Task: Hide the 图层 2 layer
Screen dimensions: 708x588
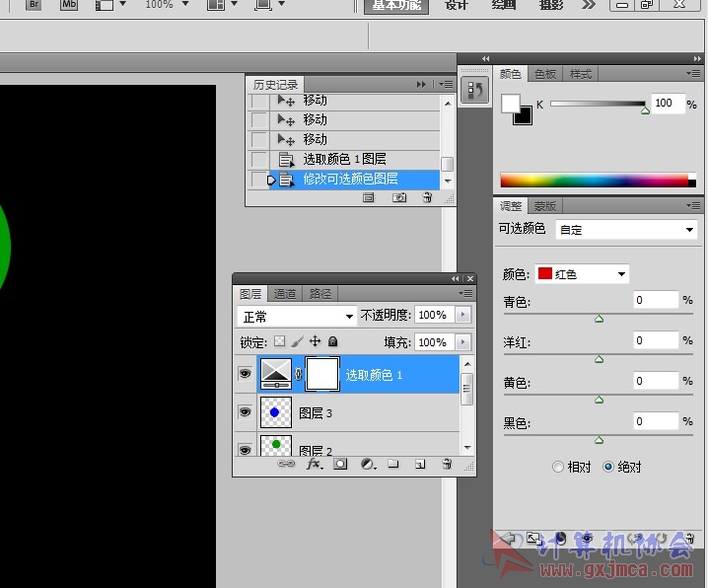Action: coord(246,450)
